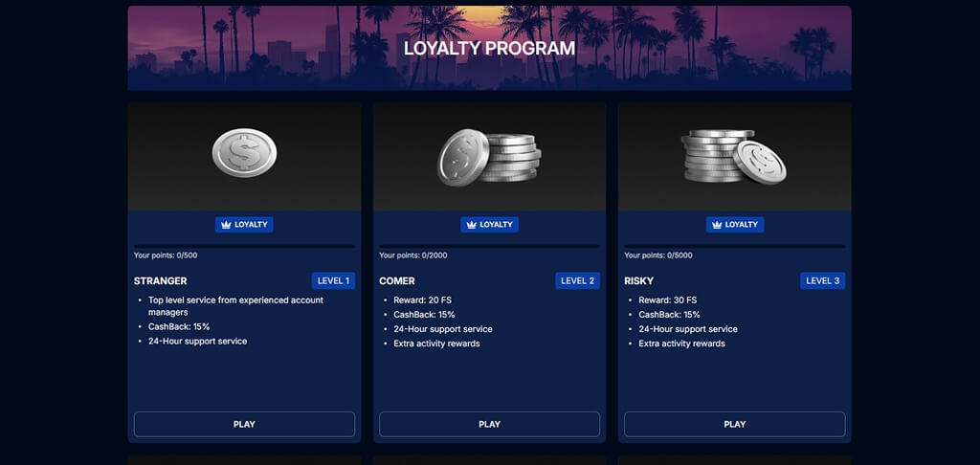Click the crown icon on Comer card
The image size is (980, 465).
pos(472,225)
